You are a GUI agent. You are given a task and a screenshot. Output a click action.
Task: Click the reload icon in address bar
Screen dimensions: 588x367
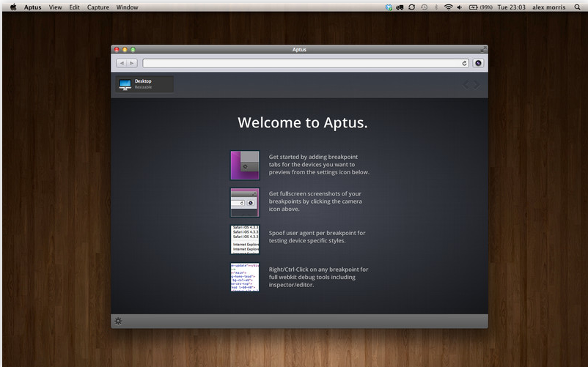[464, 63]
